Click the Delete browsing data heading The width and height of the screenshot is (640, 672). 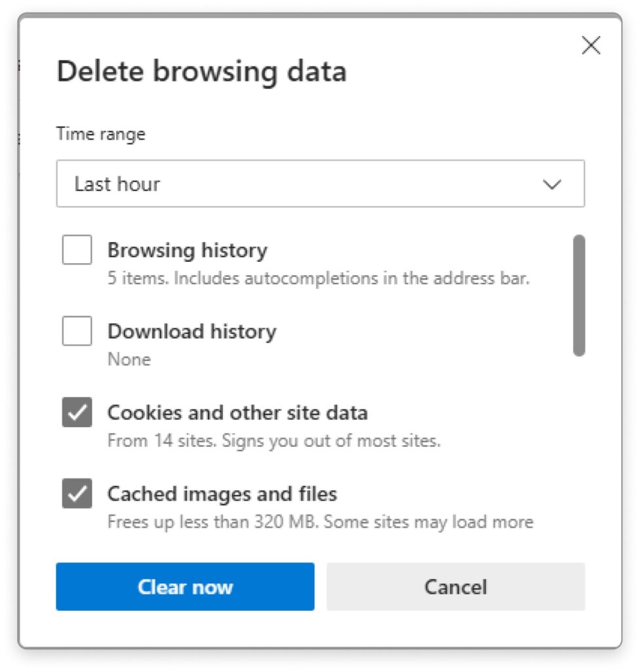click(202, 72)
